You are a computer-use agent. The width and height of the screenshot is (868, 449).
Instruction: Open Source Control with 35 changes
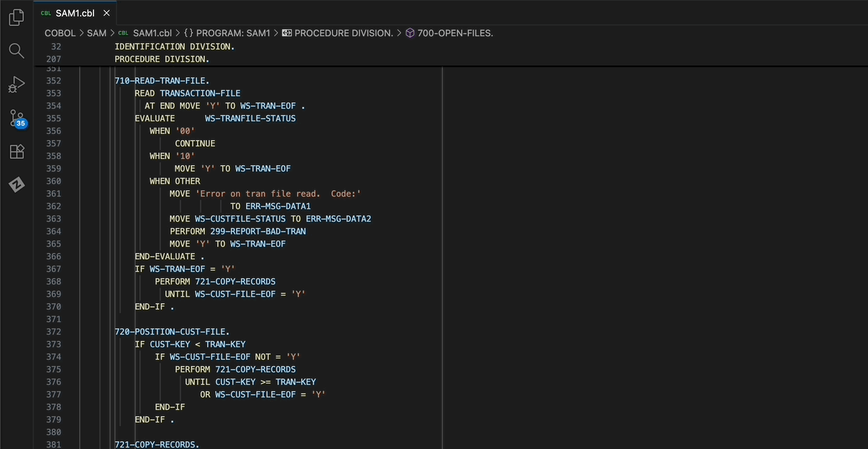17,118
